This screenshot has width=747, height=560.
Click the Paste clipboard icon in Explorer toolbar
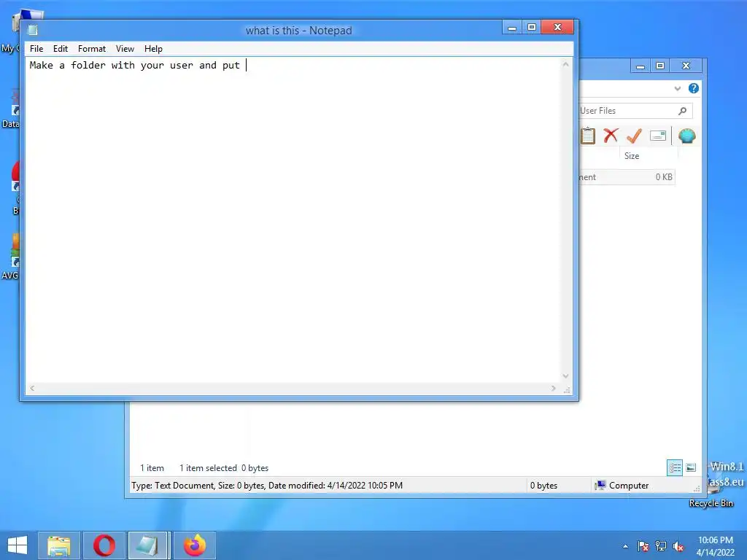pos(588,136)
